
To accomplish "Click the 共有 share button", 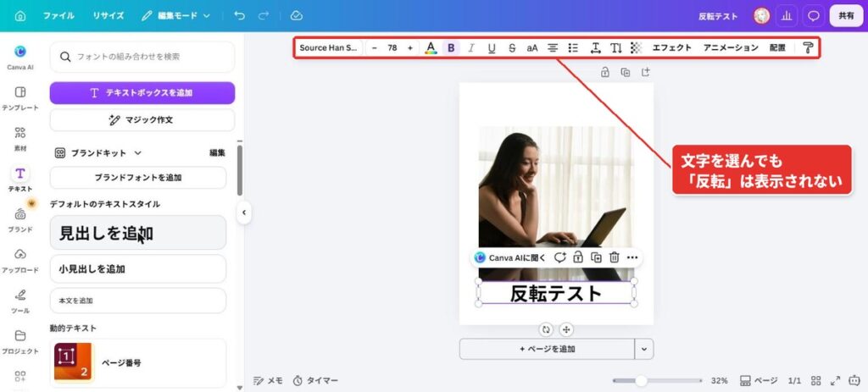I will [x=846, y=16].
